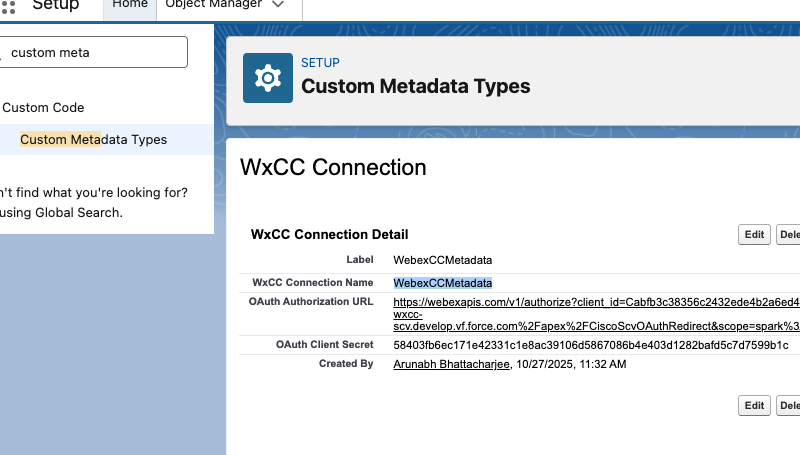
Task: Click the Label value WebexCCMetadata
Action: (443, 260)
